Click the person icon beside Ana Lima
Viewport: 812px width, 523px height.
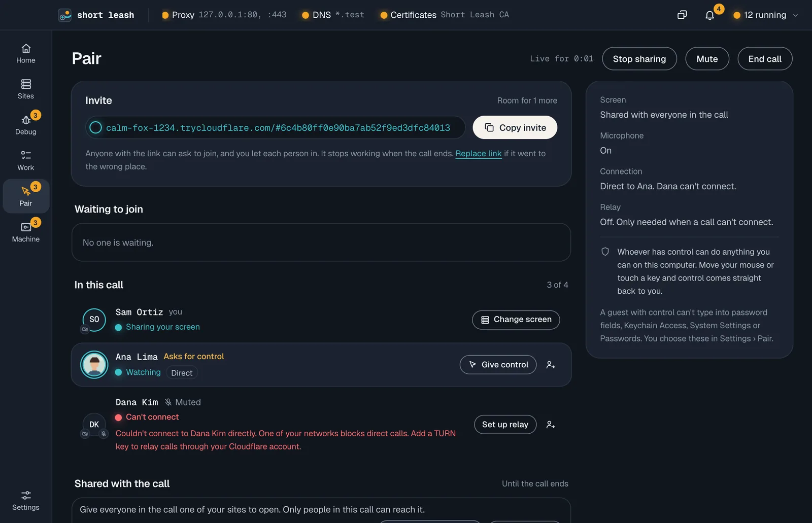(x=551, y=365)
